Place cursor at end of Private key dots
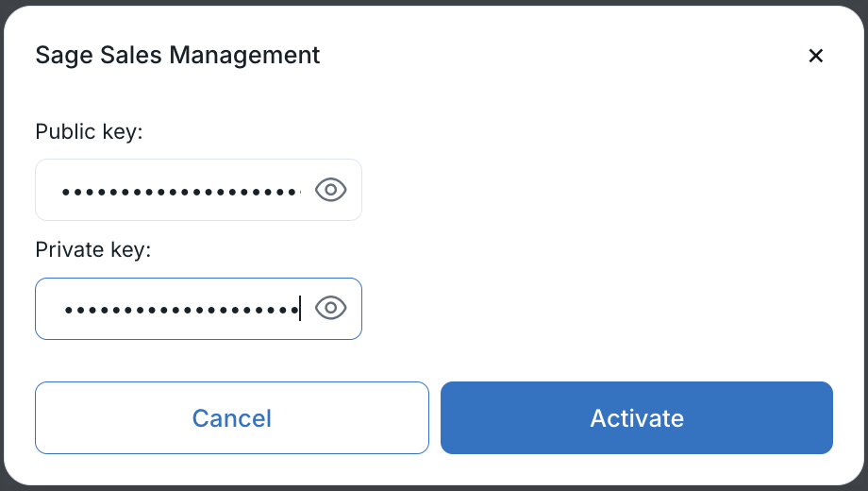The image size is (868, 491). pos(299,309)
